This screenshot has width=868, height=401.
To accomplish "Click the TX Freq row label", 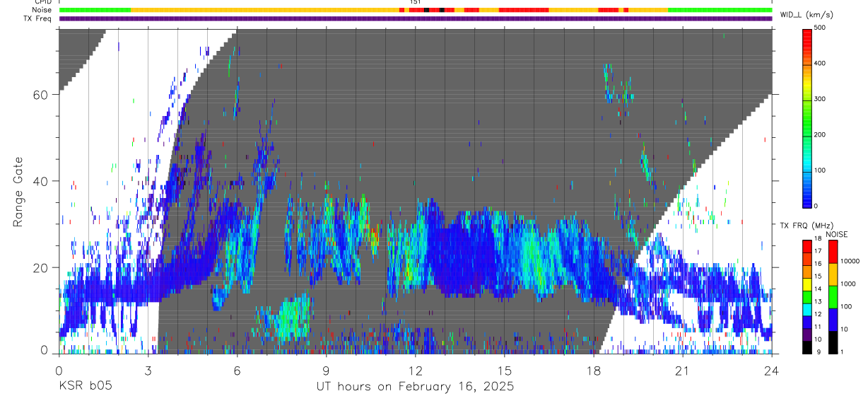I will (37, 18).
